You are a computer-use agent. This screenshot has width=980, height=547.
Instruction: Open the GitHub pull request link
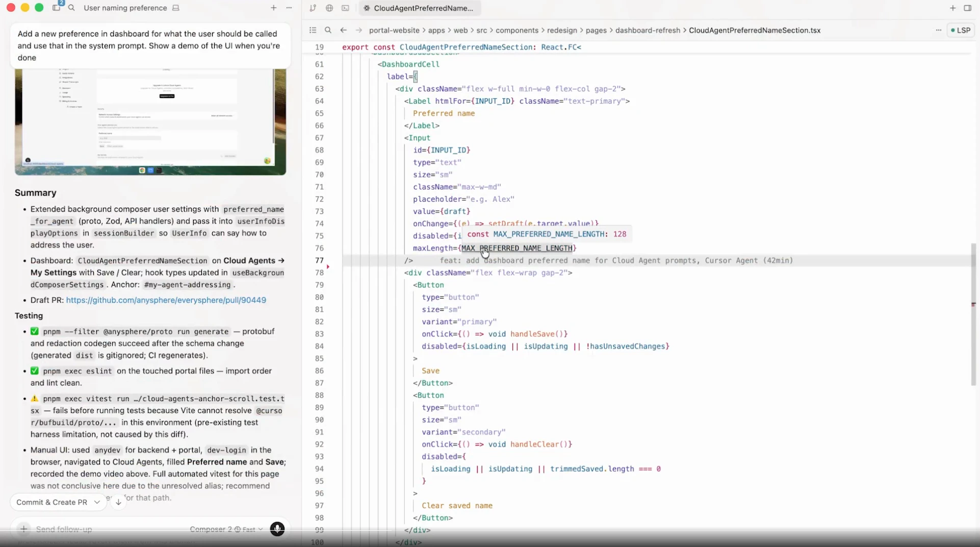click(x=167, y=300)
